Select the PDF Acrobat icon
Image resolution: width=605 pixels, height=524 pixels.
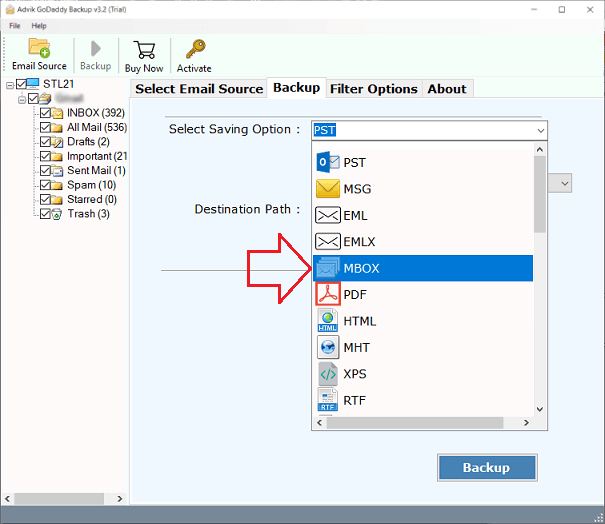[328, 294]
